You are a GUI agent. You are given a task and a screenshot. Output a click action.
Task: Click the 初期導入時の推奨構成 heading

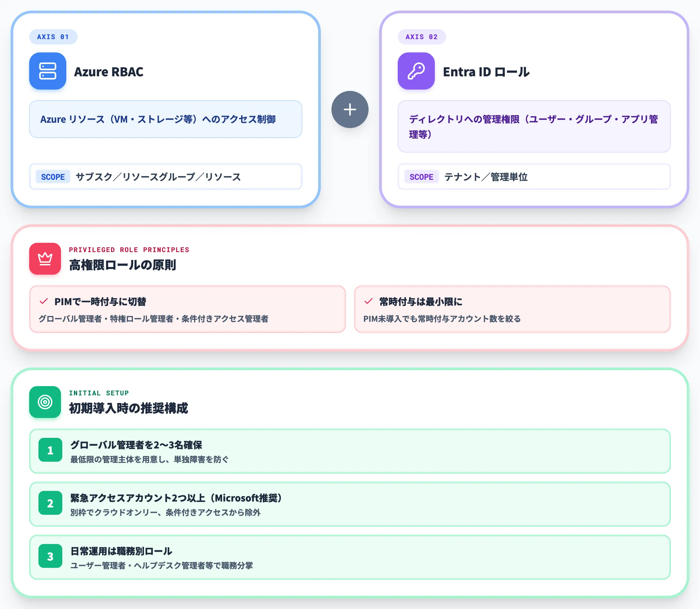pyautogui.click(x=128, y=409)
